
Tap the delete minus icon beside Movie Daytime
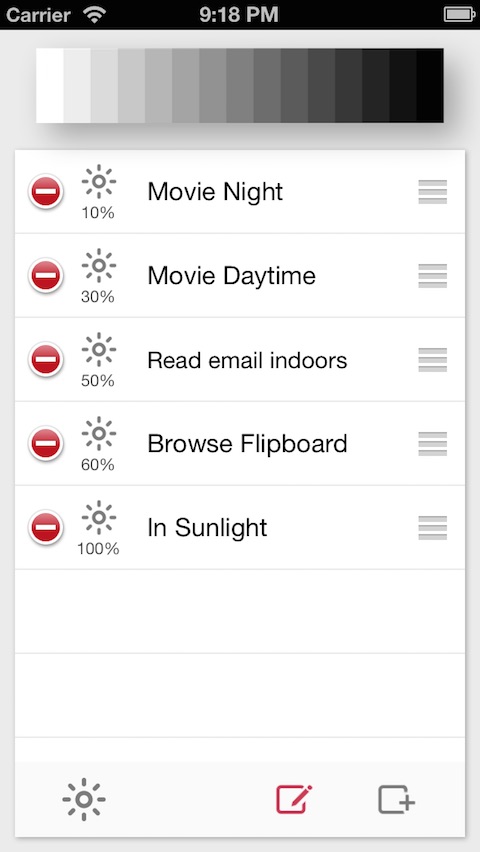(x=46, y=275)
